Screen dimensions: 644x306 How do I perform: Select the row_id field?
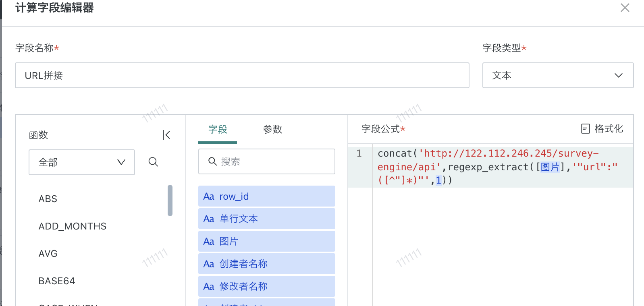266,196
